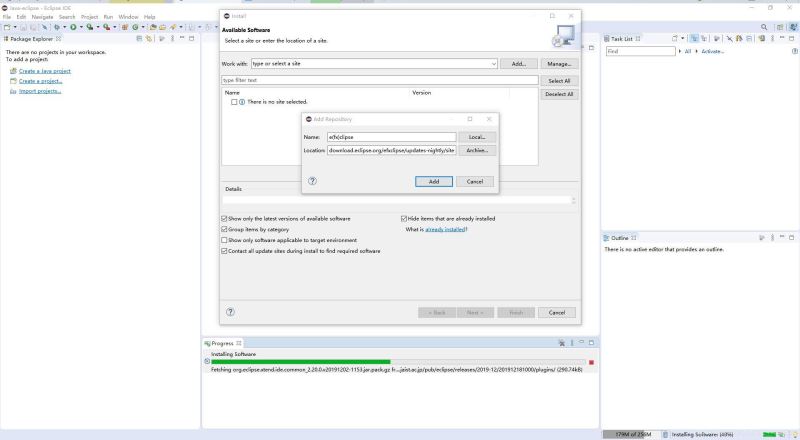800x440 pixels.
Task: Open the Navigate menu
Action: click(42, 17)
